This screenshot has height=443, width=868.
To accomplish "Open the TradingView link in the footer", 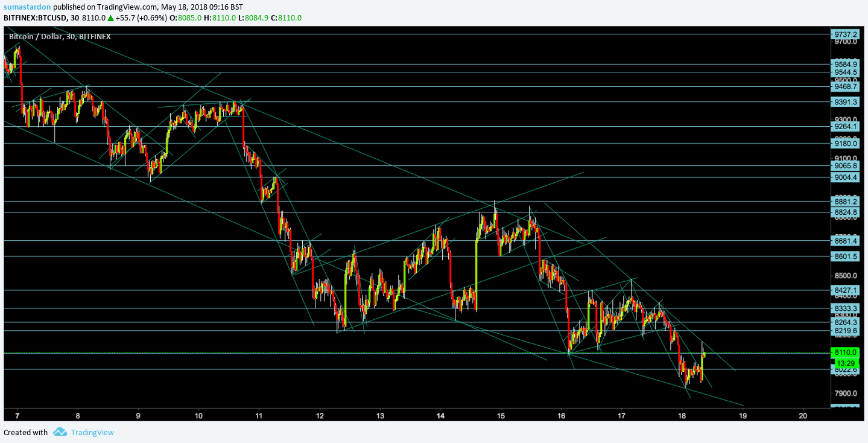I will click(92, 432).
